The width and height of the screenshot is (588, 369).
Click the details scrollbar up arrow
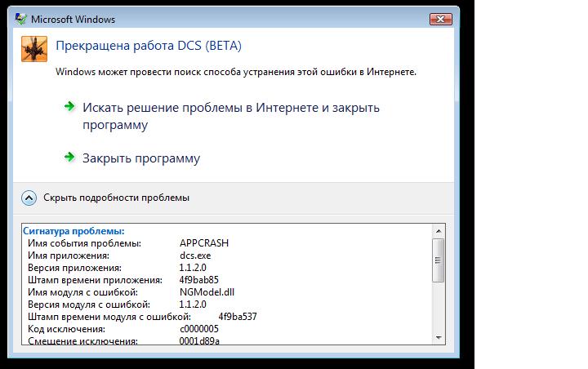(439, 231)
